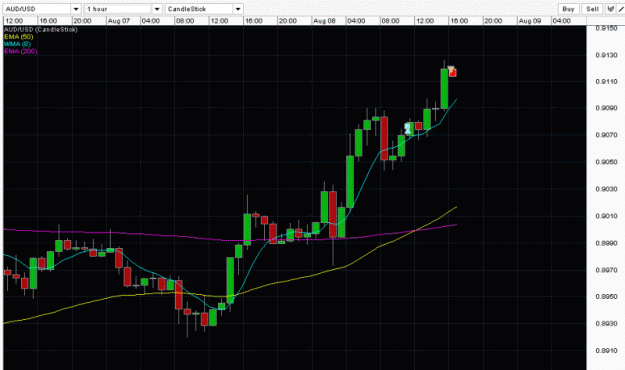This screenshot has height=370, width=625.
Task: Click the 0.9110 price axis label
Action: point(606,82)
